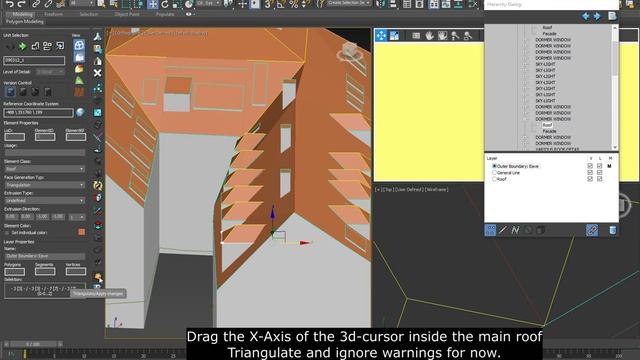Click the line tool icon below layer list

502,230
